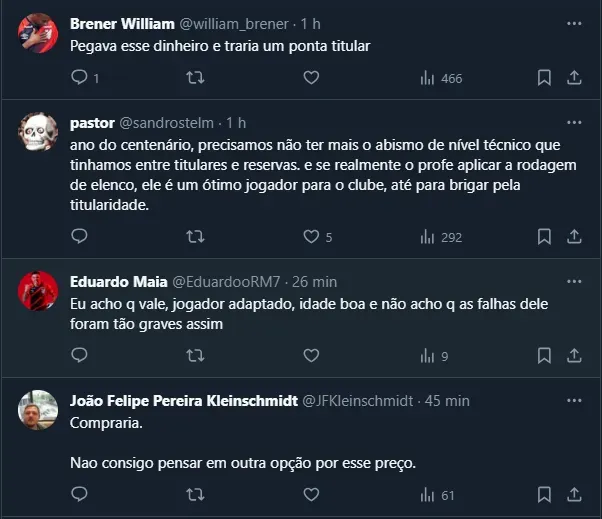
Task: Open Eduardo Maia's avatar thumbnail
Action: (38, 290)
